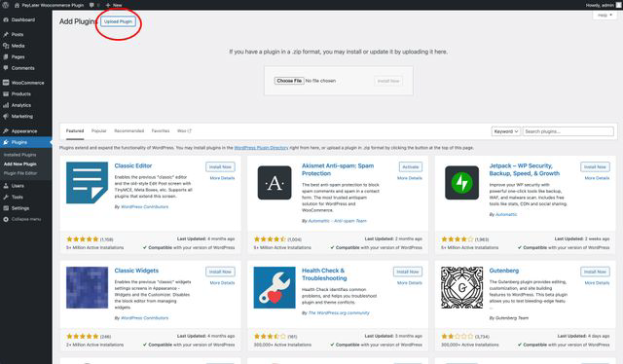Expand the Help dropdown tab

tap(605, 16)
